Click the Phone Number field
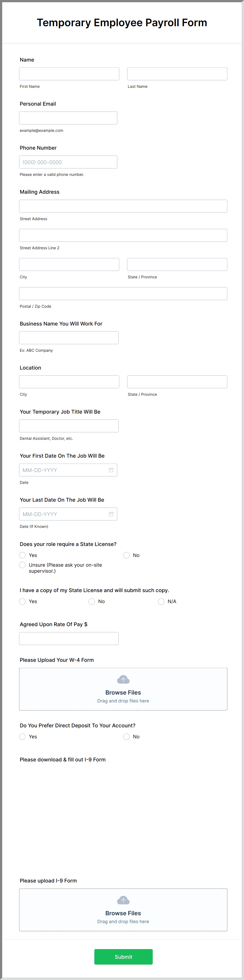The image size is (244, 980). pos(68,162)
